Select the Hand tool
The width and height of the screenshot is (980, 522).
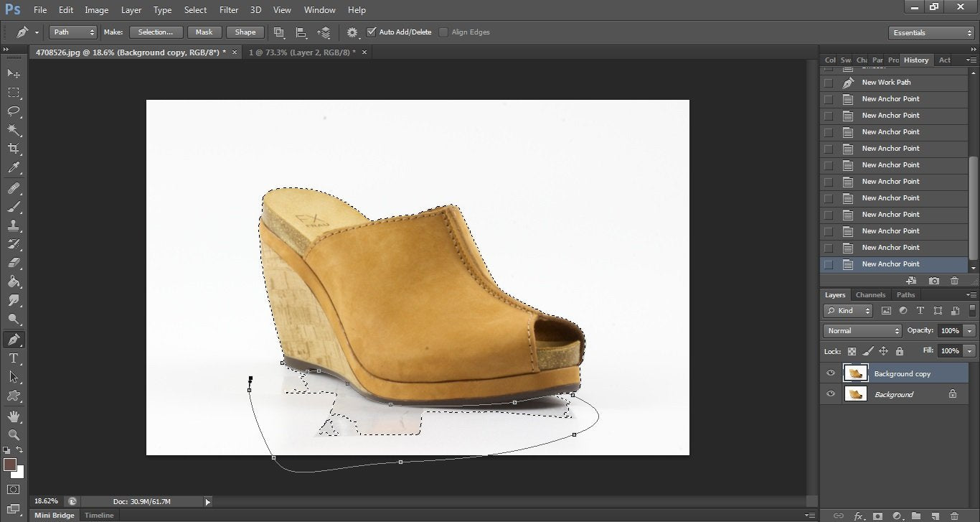[x=14, y=416]
